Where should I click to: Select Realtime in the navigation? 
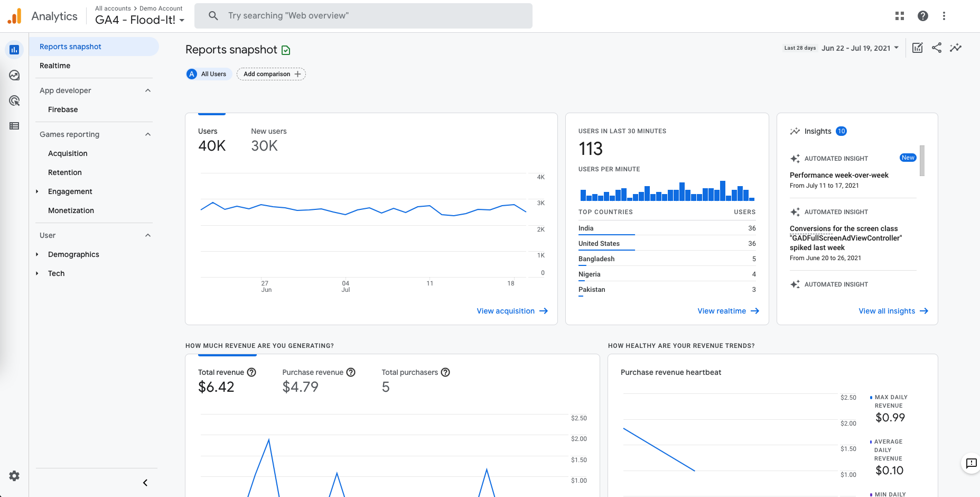[x=55, y=66]
